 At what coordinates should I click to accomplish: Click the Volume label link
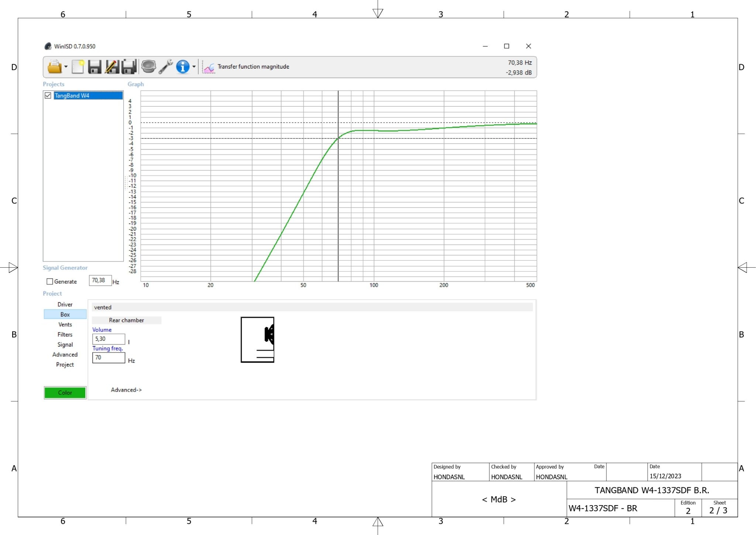point(102,330)
